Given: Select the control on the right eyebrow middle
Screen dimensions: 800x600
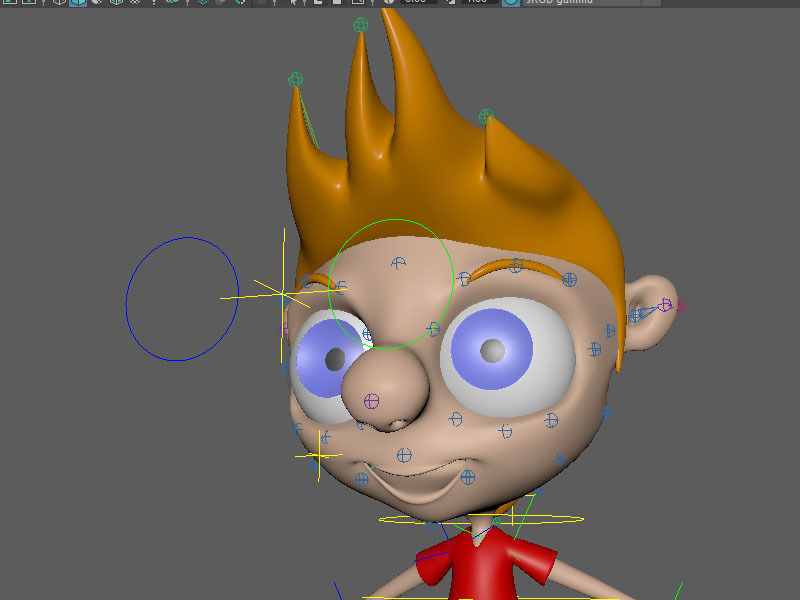Looking at the screenshot, I should pyautogui.click(x=515, y=266).
